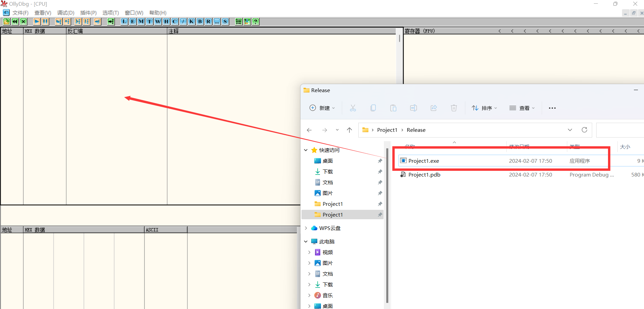The width and height of the screenshot is (644, 309).
Task: Click the Debugging options list icon
Action: (239, 22)
